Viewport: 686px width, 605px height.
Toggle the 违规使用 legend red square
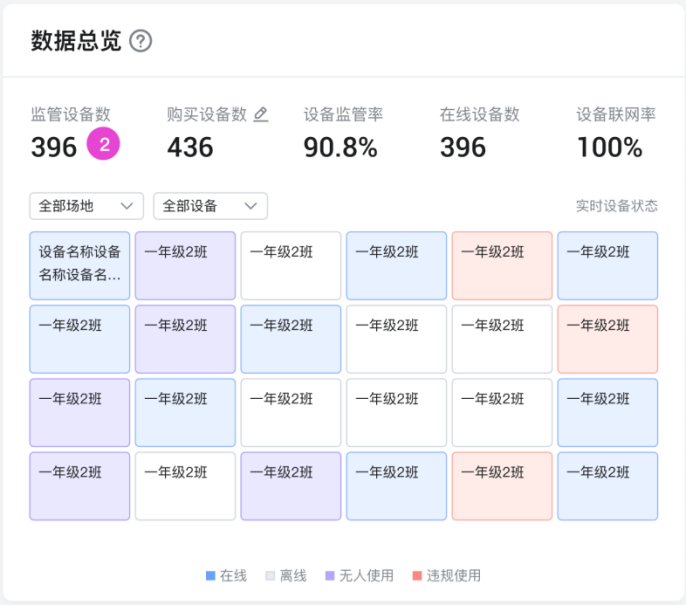(417, 576)
